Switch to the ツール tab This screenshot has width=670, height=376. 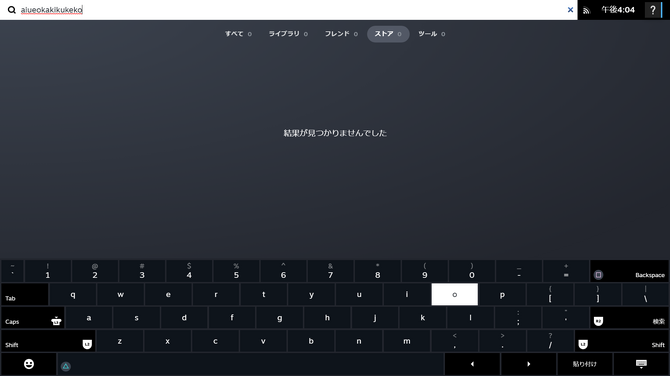(432, 34)
